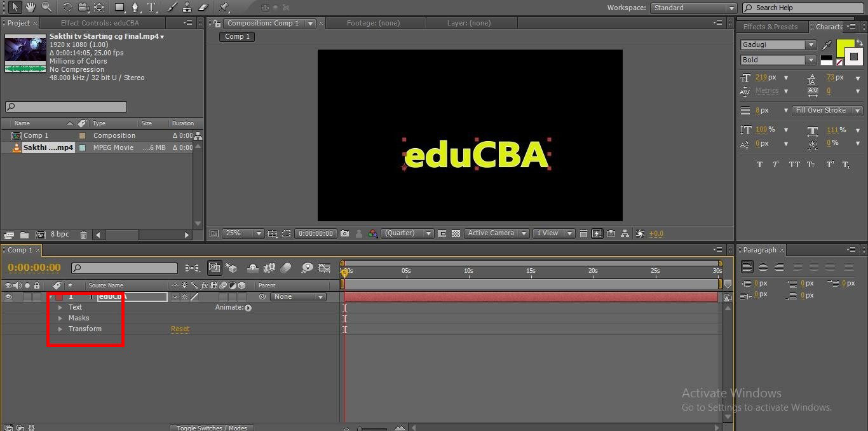Select the Unified Camera tool

click(83, 8)
